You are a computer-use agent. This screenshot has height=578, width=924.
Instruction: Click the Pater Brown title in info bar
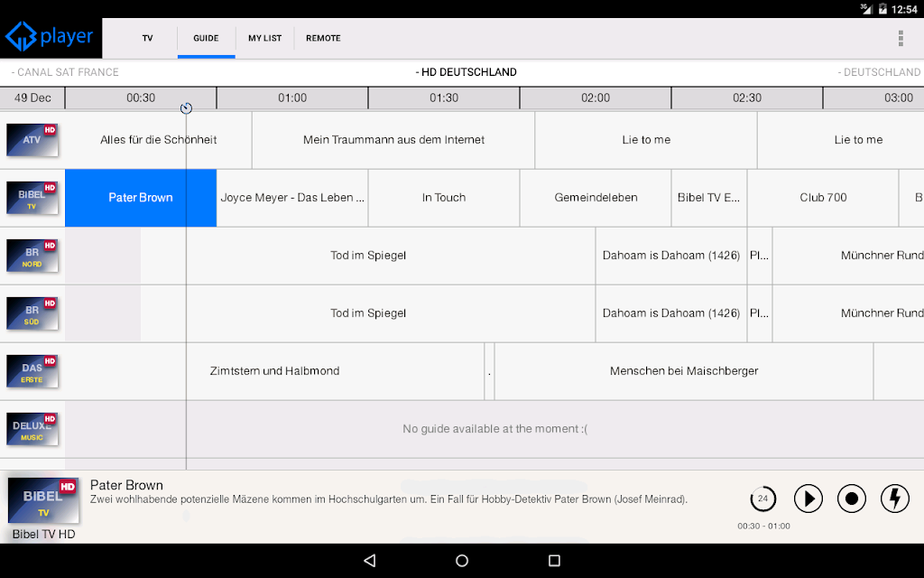coord(126,485)
